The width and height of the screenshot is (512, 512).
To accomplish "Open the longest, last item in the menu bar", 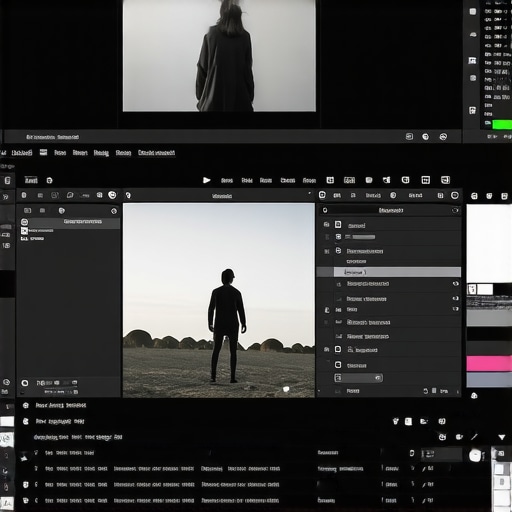I will (156, 153).
